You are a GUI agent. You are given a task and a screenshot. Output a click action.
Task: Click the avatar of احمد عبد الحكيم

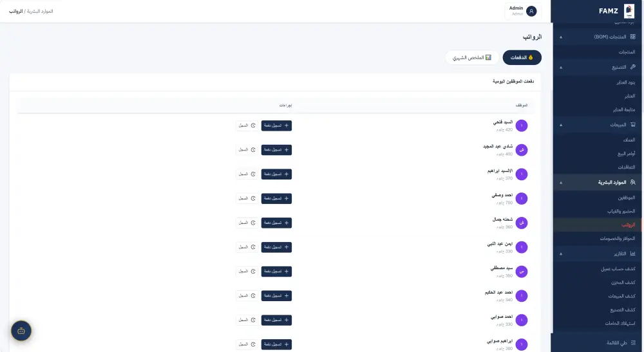click(521, 296)
